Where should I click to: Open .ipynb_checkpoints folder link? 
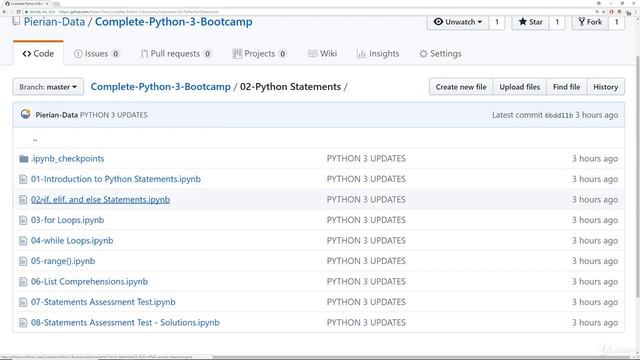click(68, 158)
